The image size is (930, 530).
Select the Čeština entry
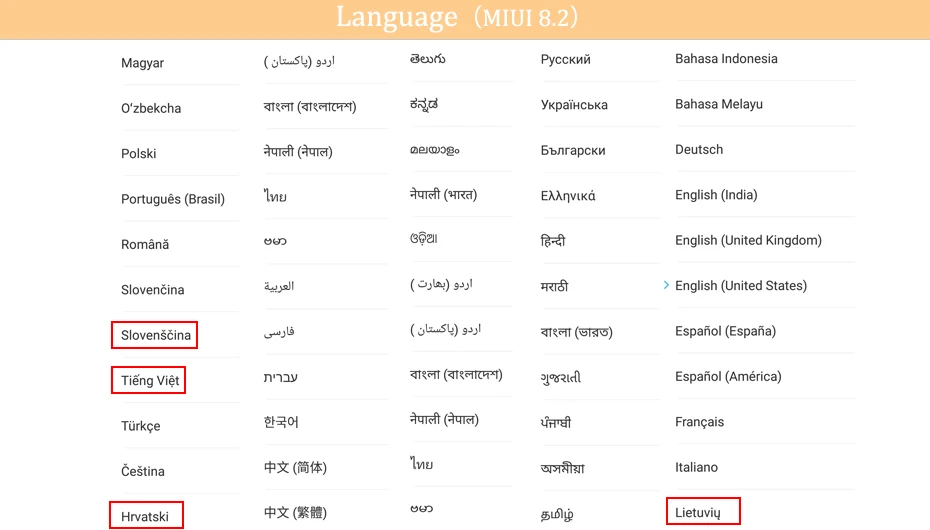[x=142, y=471]
